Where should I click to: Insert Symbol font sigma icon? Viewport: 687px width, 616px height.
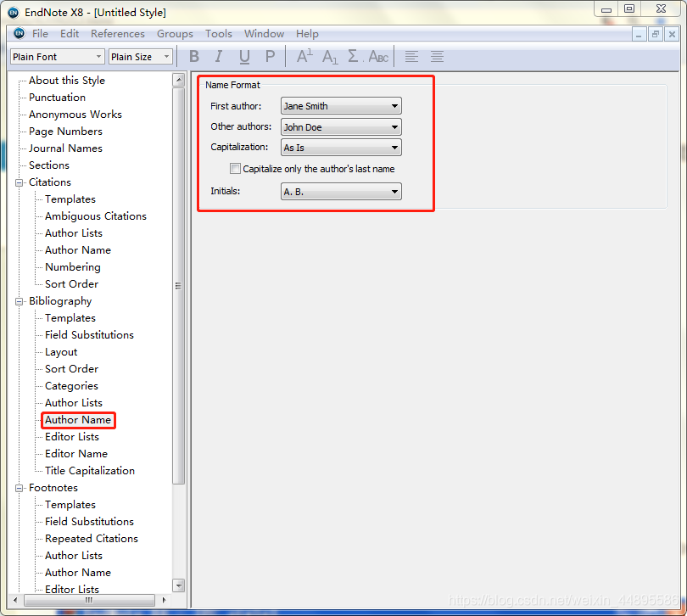click(x=353, y=56)
